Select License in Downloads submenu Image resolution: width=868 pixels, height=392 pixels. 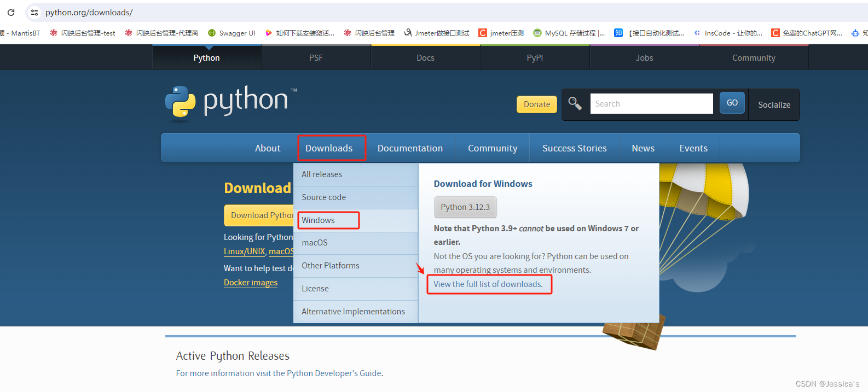[x=356, y=289]
